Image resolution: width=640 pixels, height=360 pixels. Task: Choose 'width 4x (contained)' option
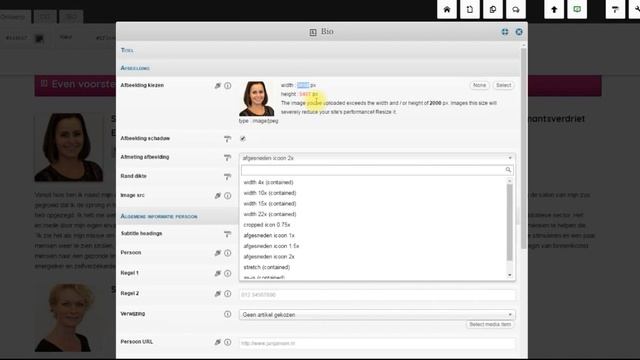click(268, 182)
